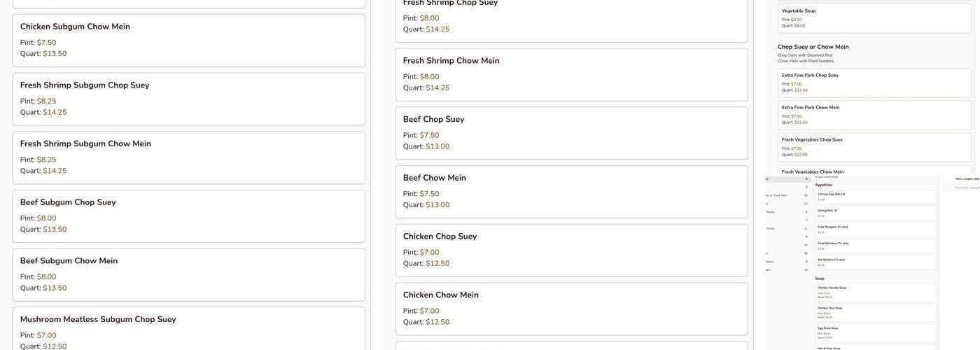Click the Beef Subgum Chop Suey card
Viewport: 980px width, 350px height.
[188, 216]
